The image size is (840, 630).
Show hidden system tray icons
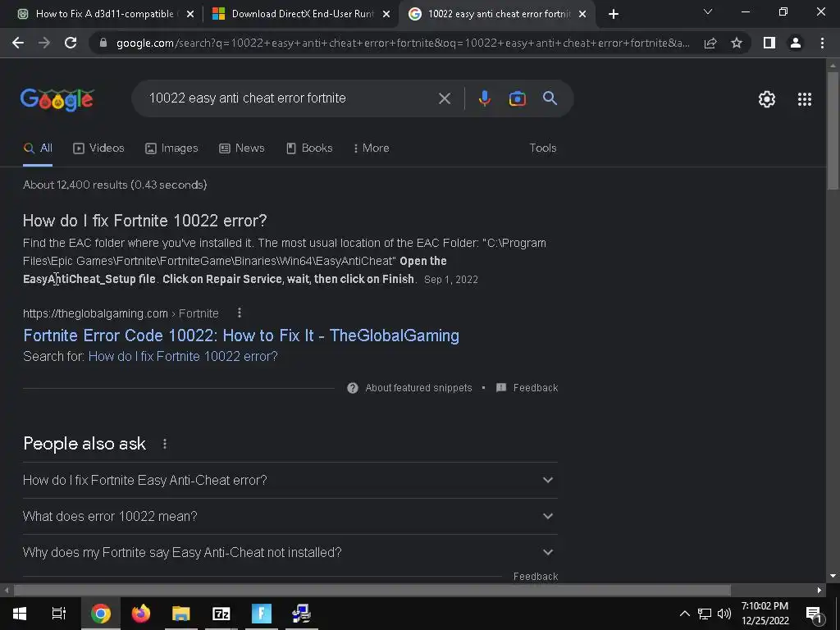[685, 614]
